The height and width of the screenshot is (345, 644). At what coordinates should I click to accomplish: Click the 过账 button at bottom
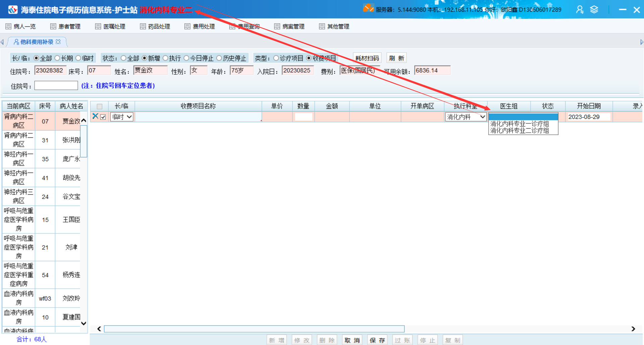tap(402, 340)
